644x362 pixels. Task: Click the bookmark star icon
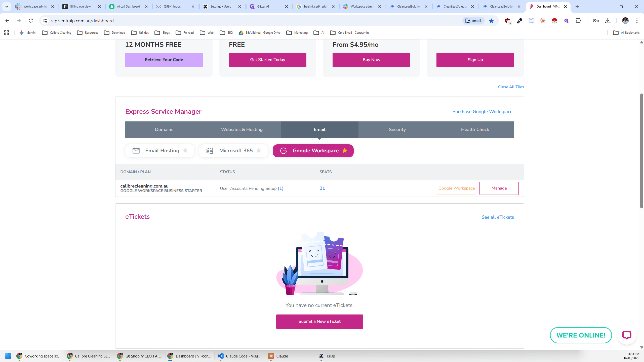pyautogui.click(x=491, y=21)
